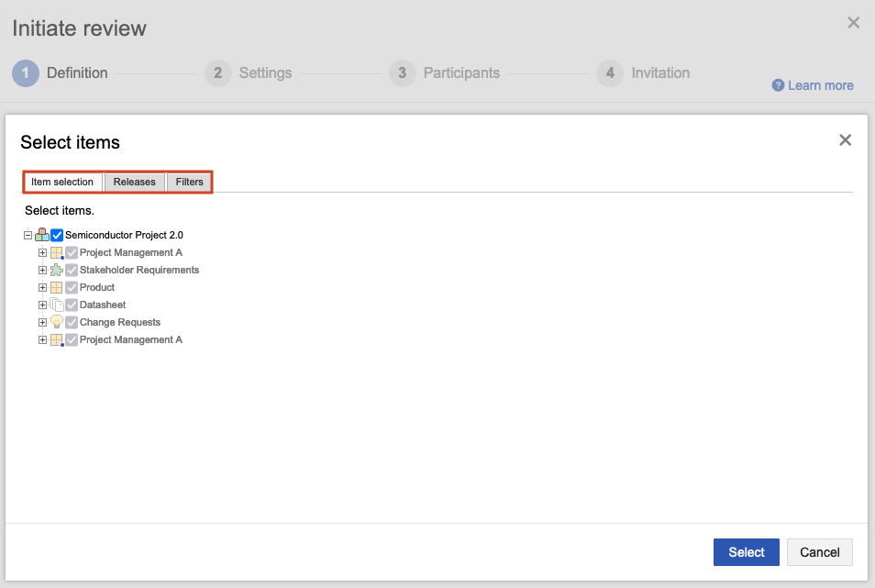This screenshot has width=875, height=588.
Task: Toggle the Stakeholder Requirements checkbox
Action: click(x=72, y=271)
